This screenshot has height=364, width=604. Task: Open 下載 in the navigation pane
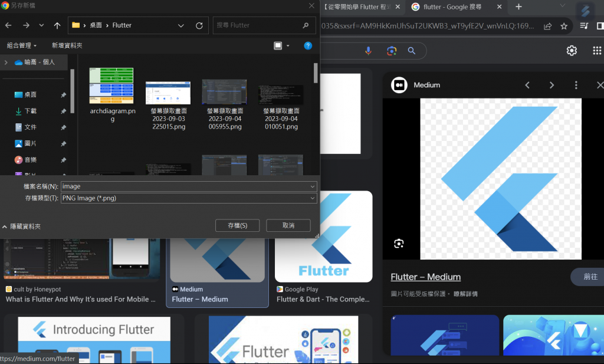tap(31, 111)
